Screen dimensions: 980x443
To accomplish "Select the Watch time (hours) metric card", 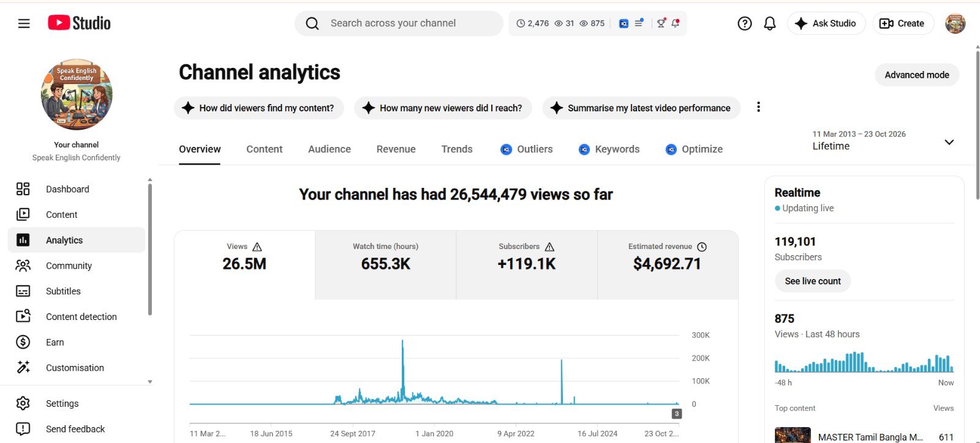I will click(385, 265).
